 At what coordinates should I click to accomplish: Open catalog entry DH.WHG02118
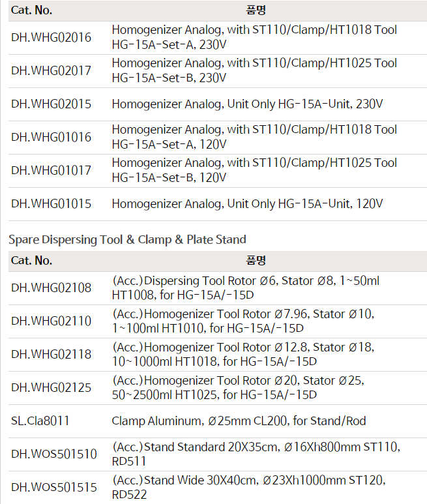52,355
